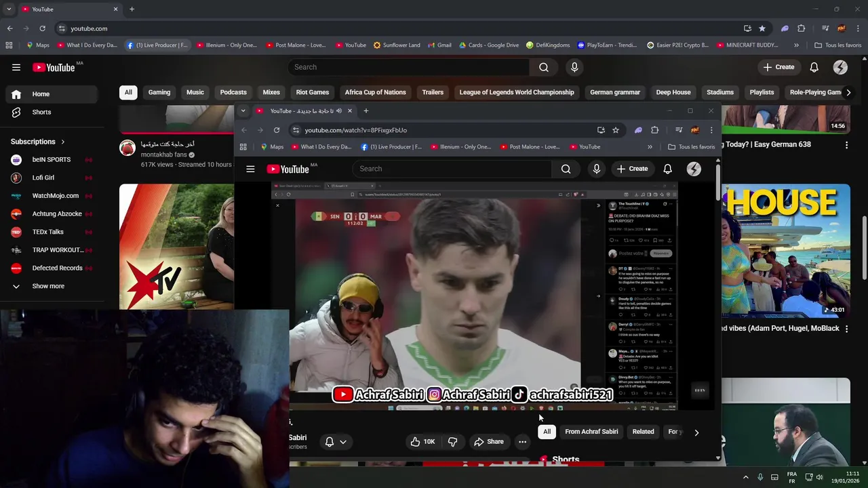Open guide hamburger menu in the front window

[x=250, y=169]
